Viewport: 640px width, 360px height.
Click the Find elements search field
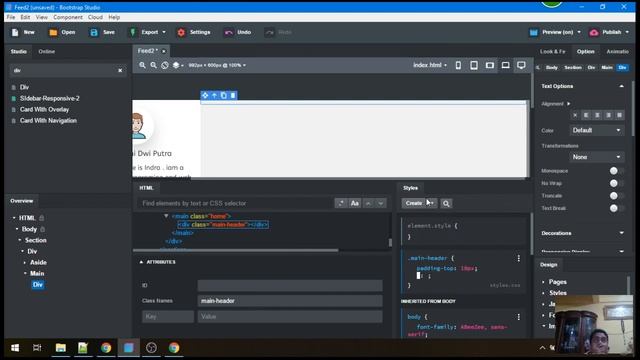pos(235,203)
